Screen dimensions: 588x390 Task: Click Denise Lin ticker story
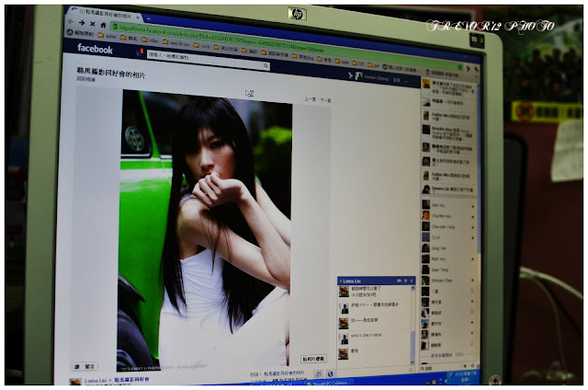tap(448, 189)
